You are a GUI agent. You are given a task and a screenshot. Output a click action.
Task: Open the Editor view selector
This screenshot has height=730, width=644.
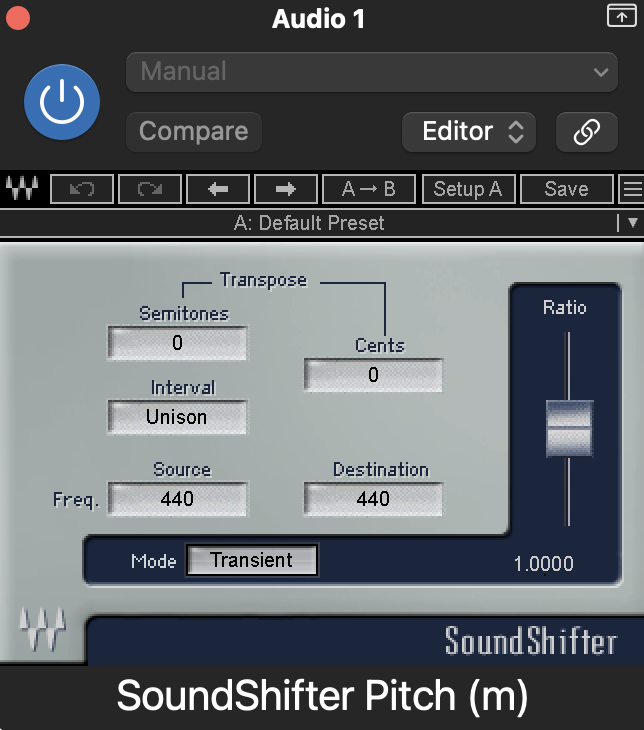tap(468, 132)
